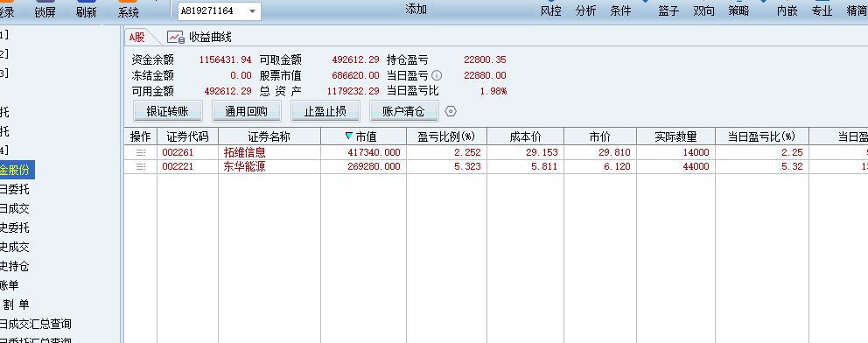Open 历史成交 in the sidebar

tap(15, 248)
